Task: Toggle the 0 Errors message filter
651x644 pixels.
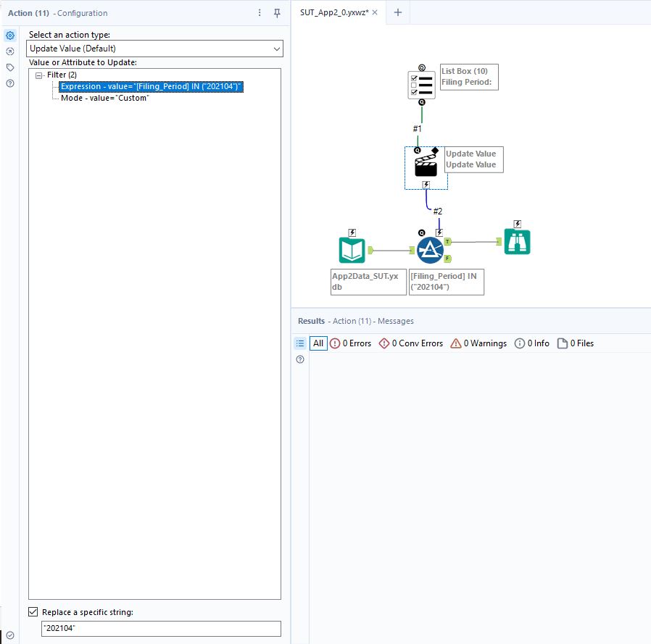Action: pyautogui.click(x=351, y=343)
